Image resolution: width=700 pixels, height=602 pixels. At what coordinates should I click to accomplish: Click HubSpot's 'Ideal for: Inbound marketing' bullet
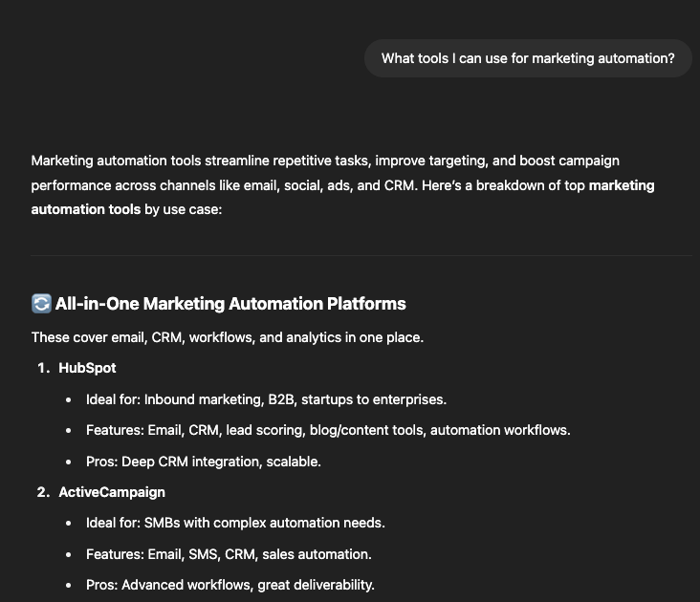[266, 399]
